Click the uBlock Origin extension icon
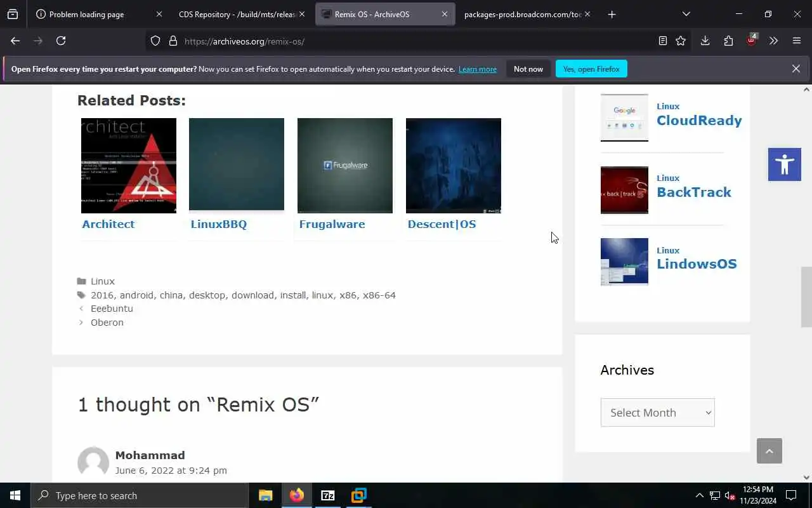This screenshot has height=508, width=812. 752,41
